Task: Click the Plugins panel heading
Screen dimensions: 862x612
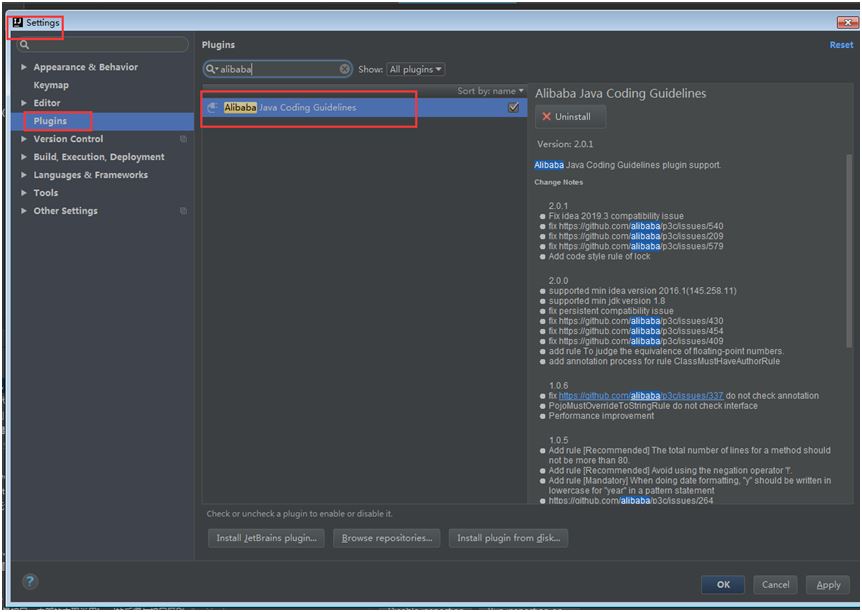Action: [218, 45]
